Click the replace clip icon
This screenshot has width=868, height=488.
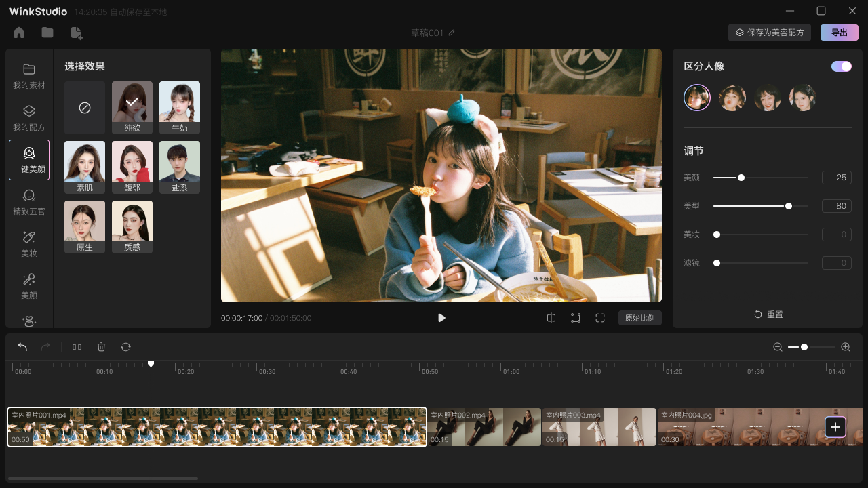click(x=126, y=346)
